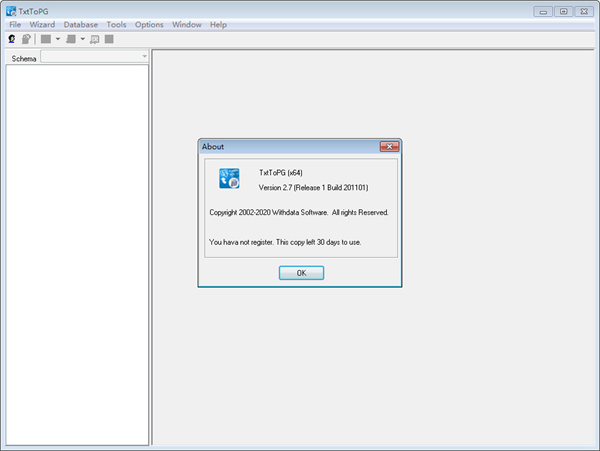This screenshot has width=600, height=451.
Task: Click the TxtToPG icon in title bar
Action: 11,11
